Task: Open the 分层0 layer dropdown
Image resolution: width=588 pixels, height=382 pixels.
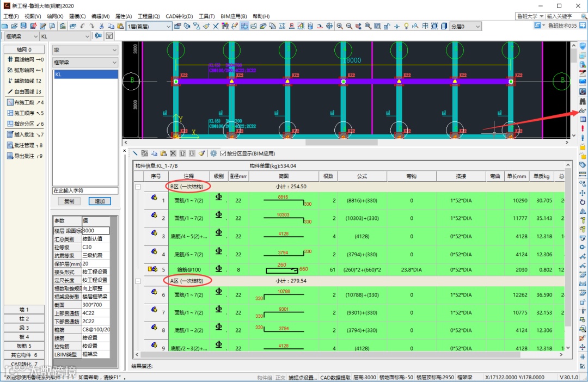Action: (477, 26)
